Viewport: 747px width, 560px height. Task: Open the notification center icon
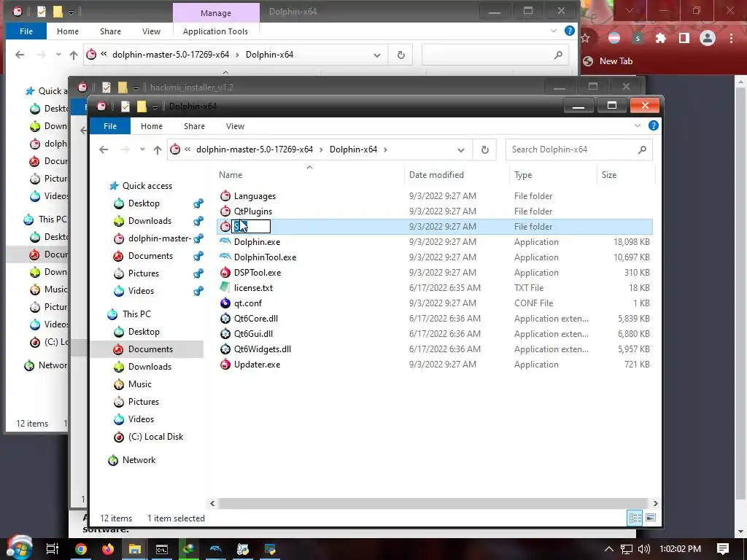pyautogui.click(x=723, y=549)
